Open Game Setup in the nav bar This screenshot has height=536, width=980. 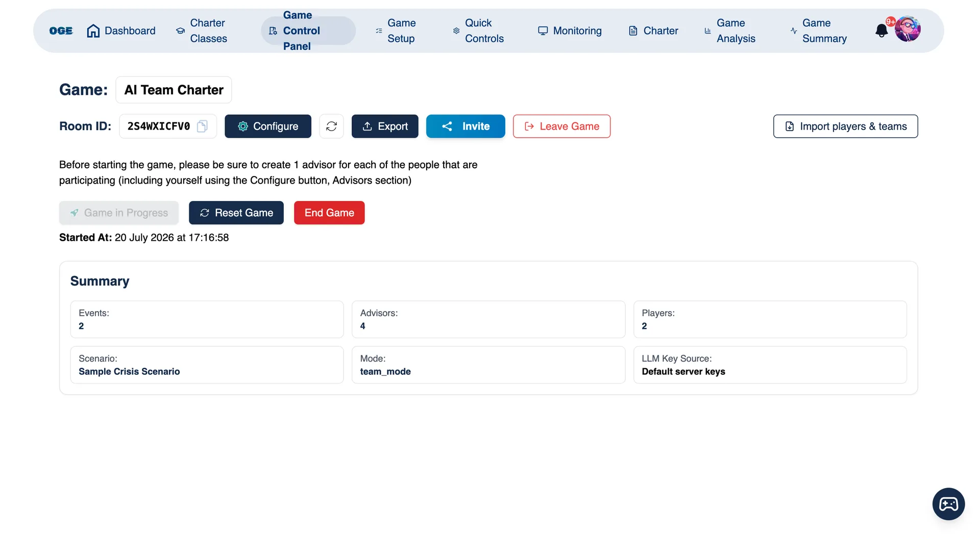point(396,31)
